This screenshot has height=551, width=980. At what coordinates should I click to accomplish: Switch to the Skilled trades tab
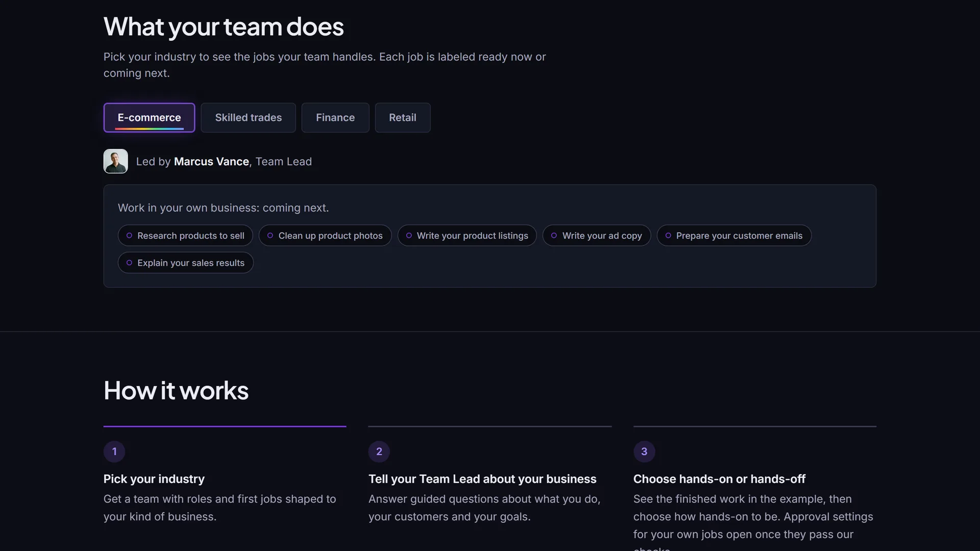coord(248,117)
